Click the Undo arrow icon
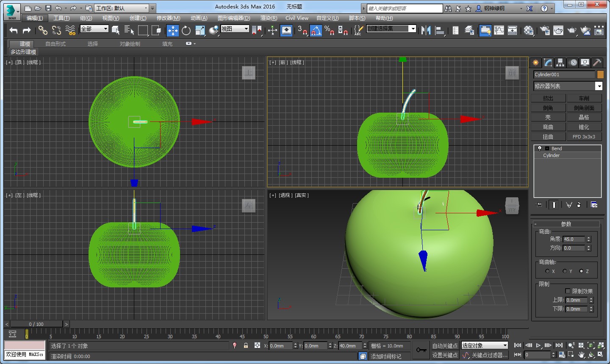The image size is (610, 364). (14, 30)
